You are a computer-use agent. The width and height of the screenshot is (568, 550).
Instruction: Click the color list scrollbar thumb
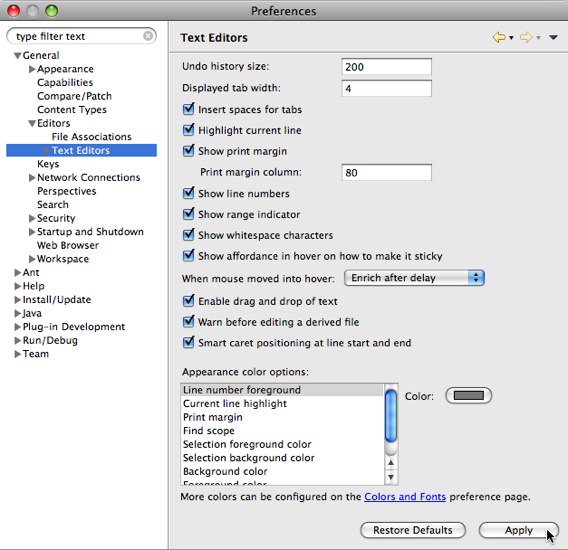(391, 416)
